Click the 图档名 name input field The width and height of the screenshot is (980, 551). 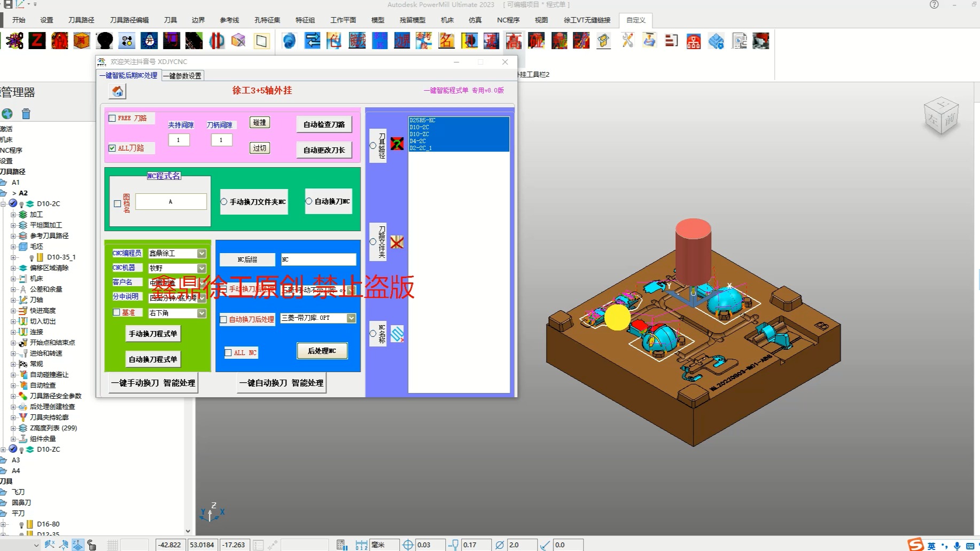pyautogui.click(x=171, y=202)
